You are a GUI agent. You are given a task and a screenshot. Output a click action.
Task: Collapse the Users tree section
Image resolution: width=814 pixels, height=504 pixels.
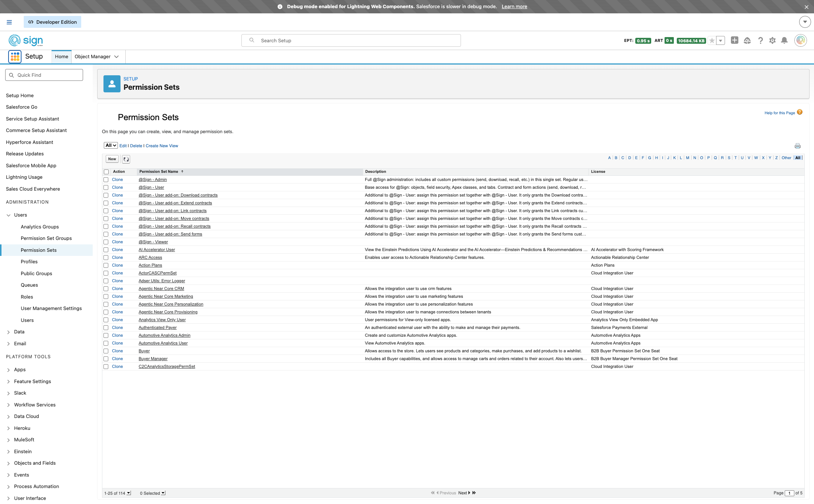pyautogui.click(x=9, y=215)
